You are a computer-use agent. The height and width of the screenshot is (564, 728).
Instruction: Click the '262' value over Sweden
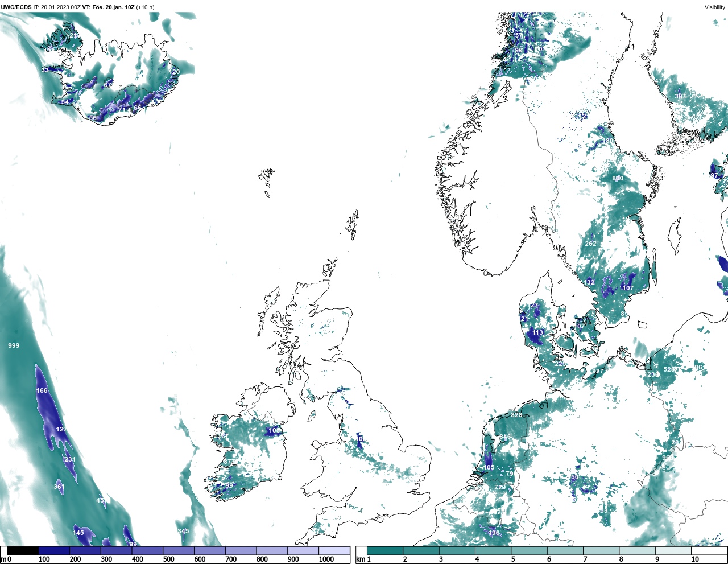pos(591,244)
